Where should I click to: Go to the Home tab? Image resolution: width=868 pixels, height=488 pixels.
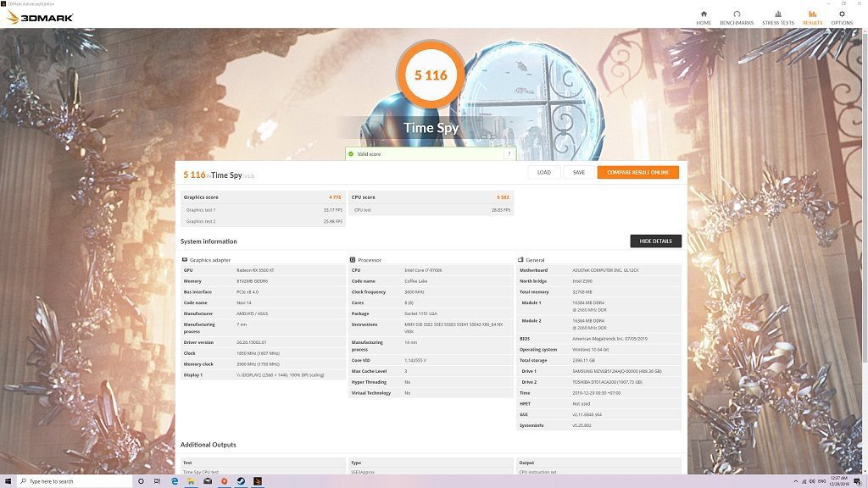(704, 17)
